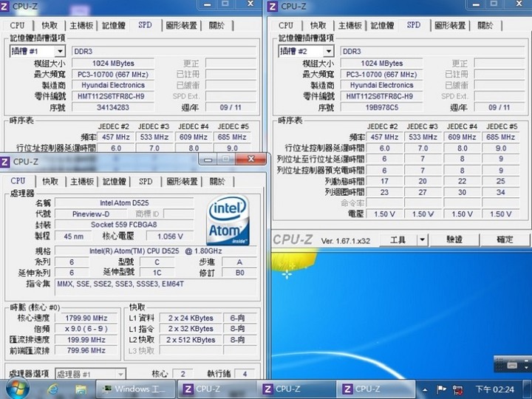This screenshot has width=532, height=399.
Task: Open the network tray icon
Action: 457,389
